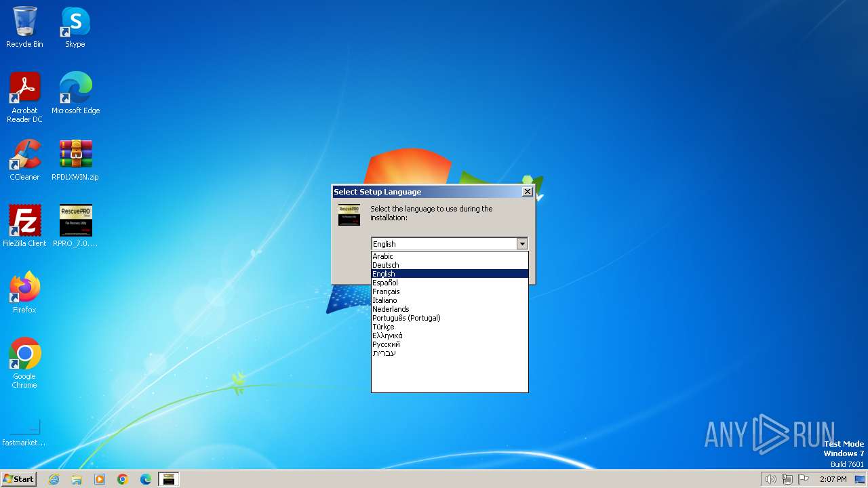Choose Português (Portugal) from the list
This screenshot has width=868, height=488.
coord(450,318)
